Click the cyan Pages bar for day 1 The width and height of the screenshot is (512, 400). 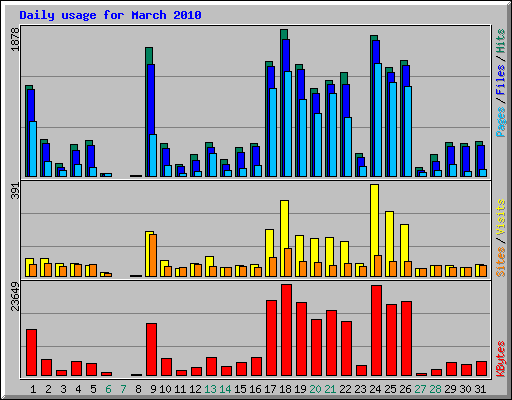(x=33, y=149)
